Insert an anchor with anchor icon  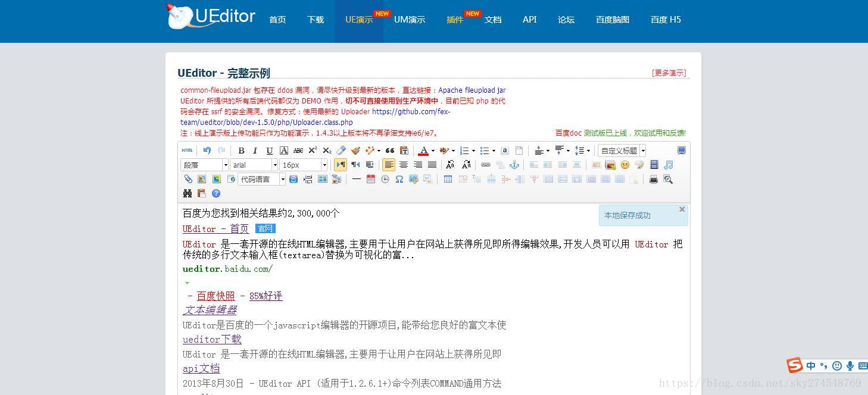pos(514,165)
